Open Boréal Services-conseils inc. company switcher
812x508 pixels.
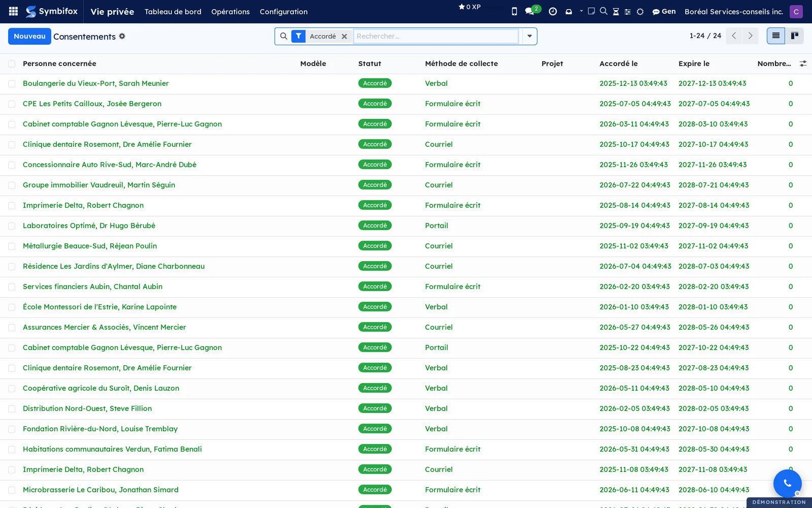click(733, 11)
